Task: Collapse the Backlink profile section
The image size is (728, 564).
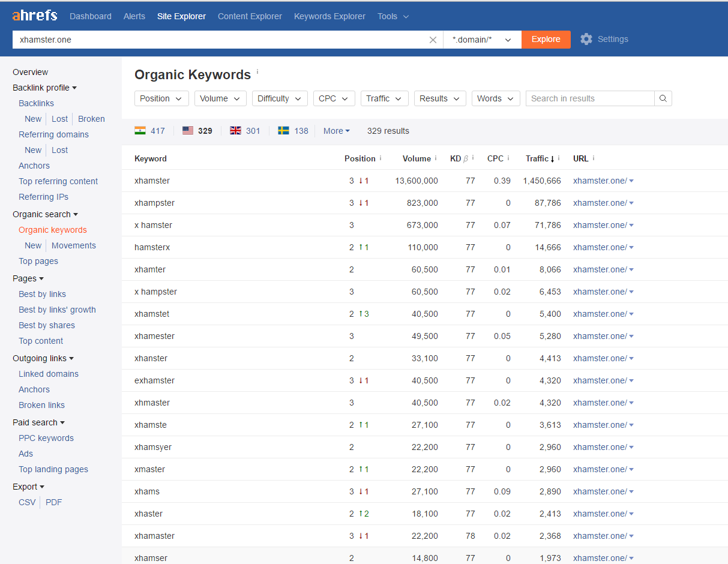Action: pos(45,88)
